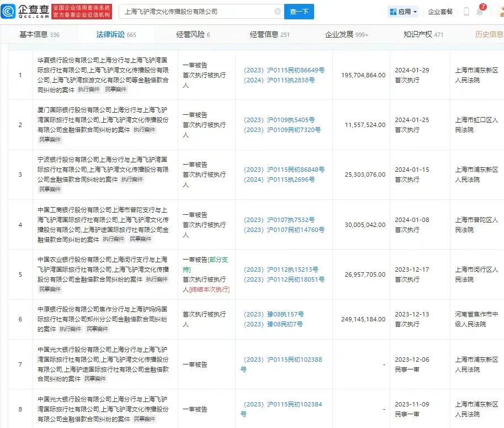
Task: Select the amount 26,957,705.00
Action: 365,274
